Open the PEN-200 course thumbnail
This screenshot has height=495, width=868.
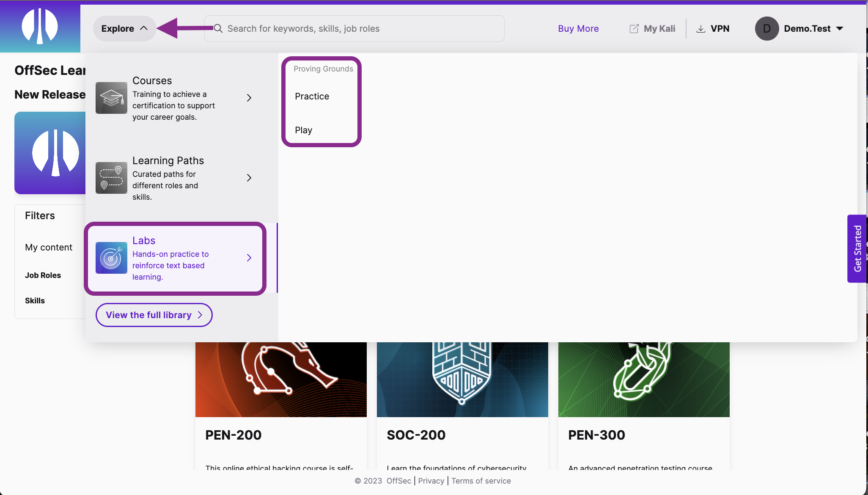point(281,379)
